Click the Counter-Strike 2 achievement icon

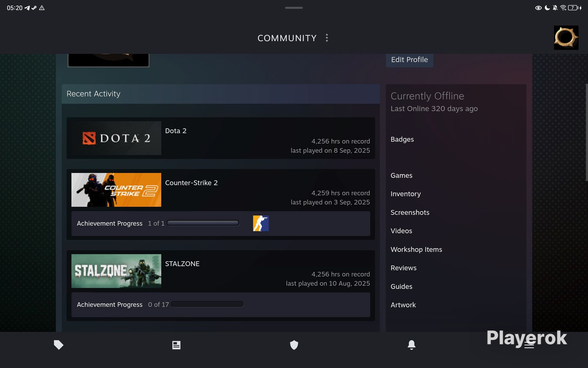click(x=261, y=223)
